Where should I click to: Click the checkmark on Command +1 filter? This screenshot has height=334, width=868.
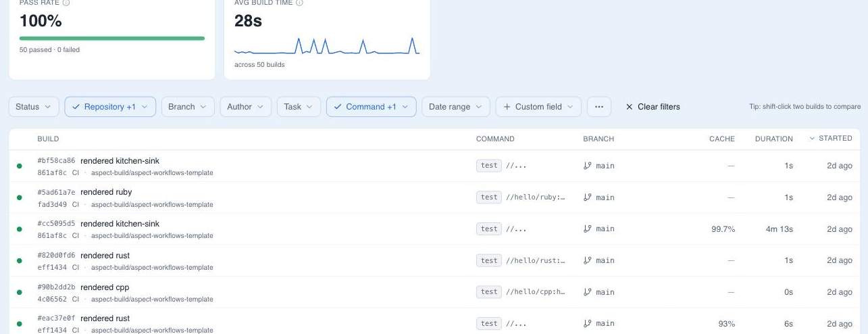point(338,107)
